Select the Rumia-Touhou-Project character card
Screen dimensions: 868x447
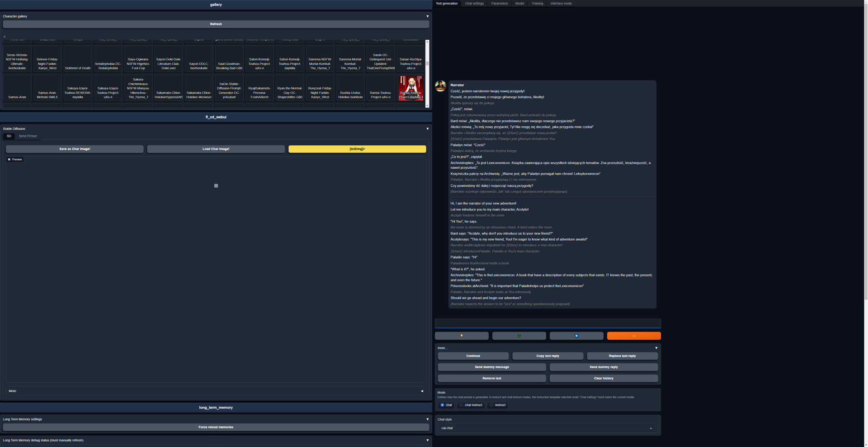click(410, 88)
